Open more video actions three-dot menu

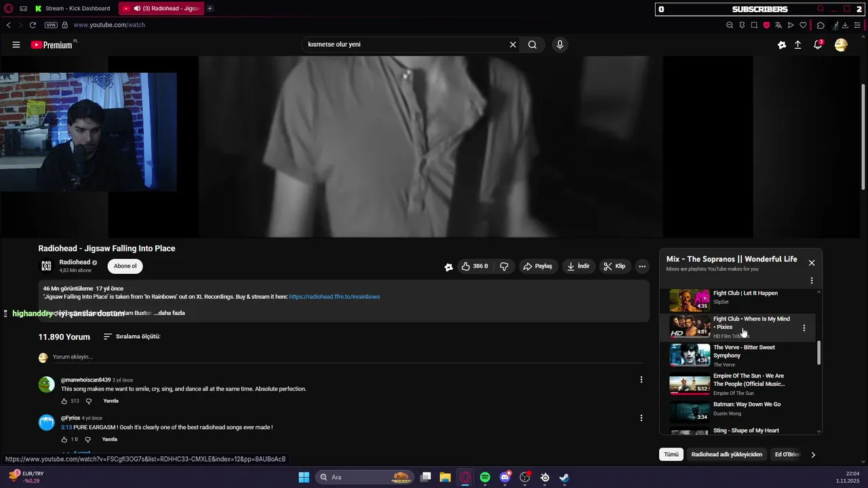[642, 266]
